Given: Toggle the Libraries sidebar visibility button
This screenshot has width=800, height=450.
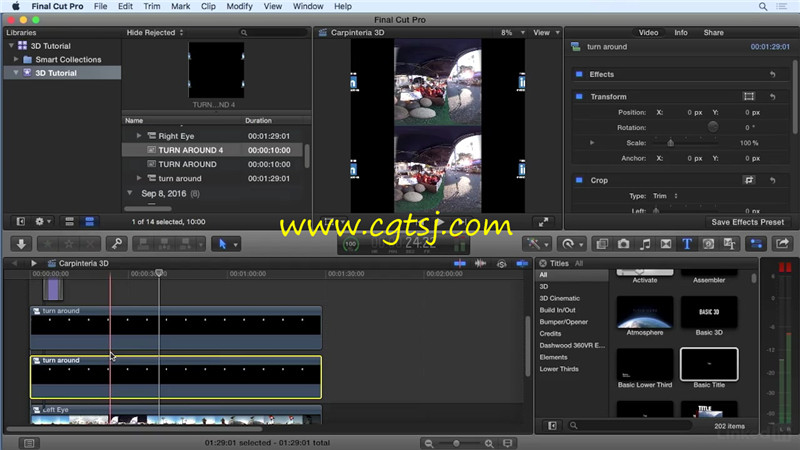Looking at the screenshot, I should [x=20, y=221].
